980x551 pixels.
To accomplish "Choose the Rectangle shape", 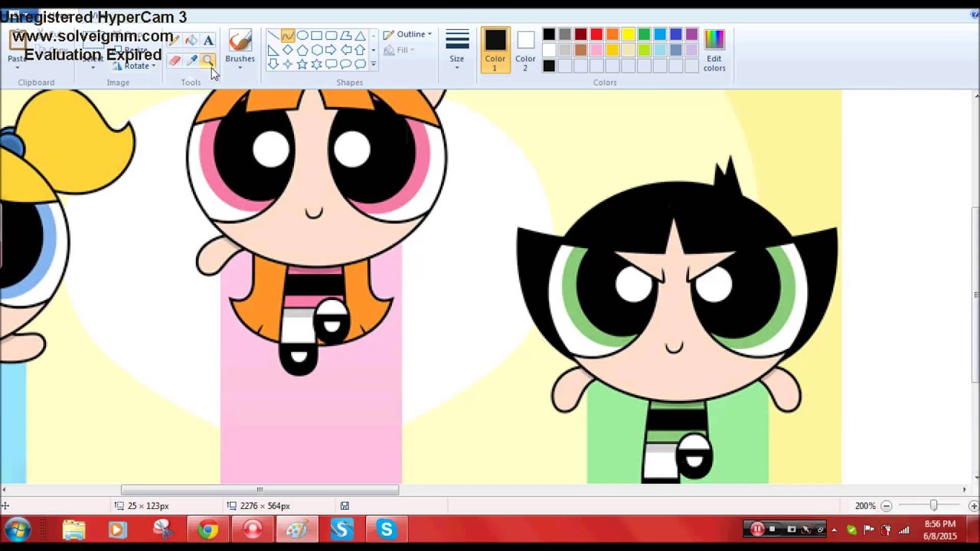I will [317, 35].
